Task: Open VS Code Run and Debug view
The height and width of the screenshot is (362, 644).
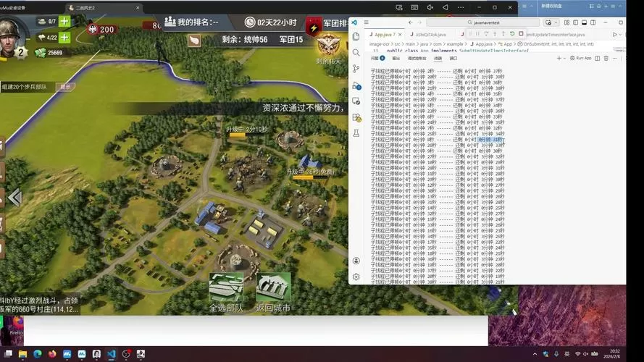Action: coord(356,85)
